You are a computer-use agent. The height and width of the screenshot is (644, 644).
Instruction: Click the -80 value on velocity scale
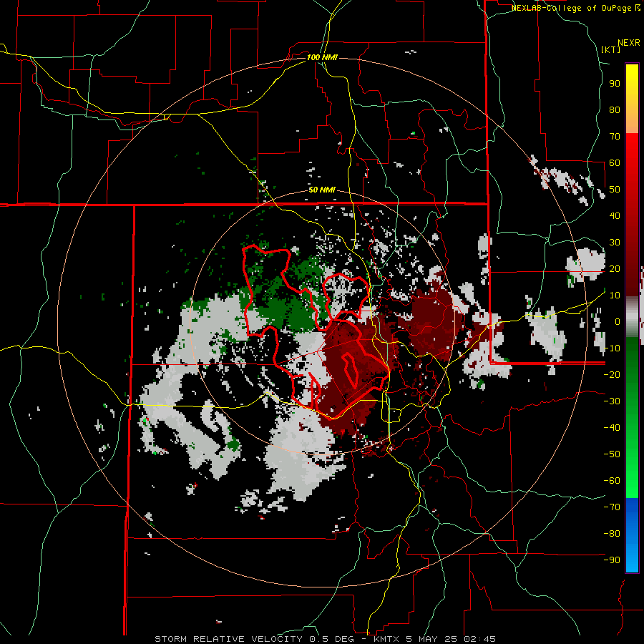[612, 534]
